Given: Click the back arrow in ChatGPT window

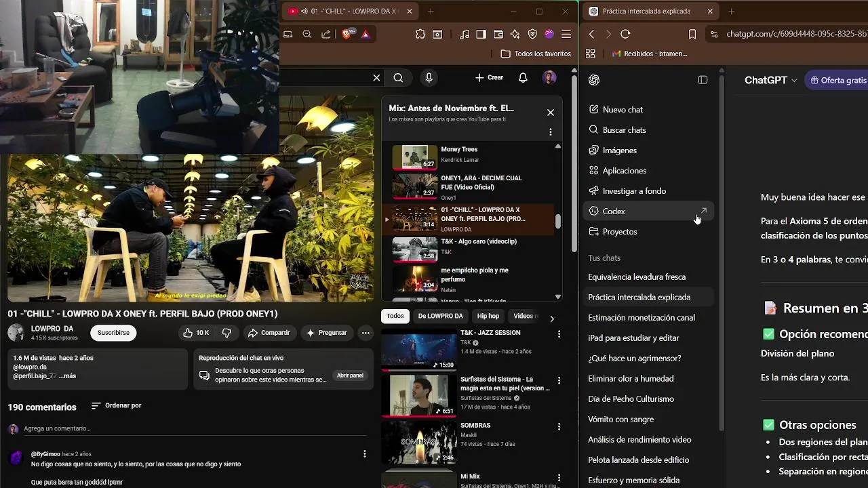Looking at the screenshot, I should (592, 34).
